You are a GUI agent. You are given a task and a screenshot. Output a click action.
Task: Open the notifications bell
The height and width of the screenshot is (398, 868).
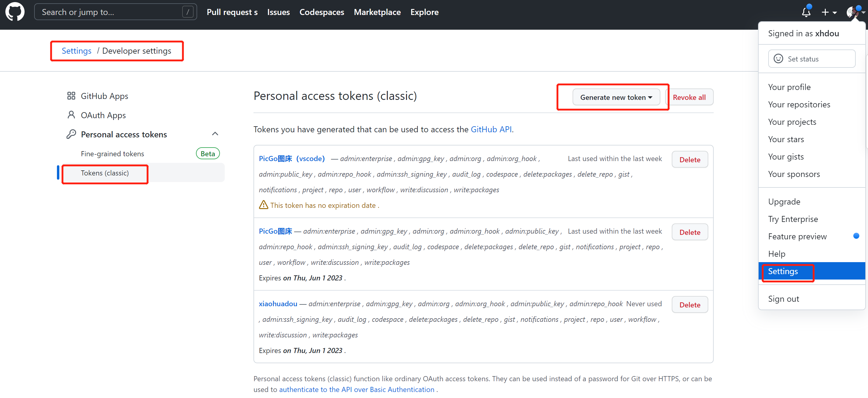click(806, 12)
